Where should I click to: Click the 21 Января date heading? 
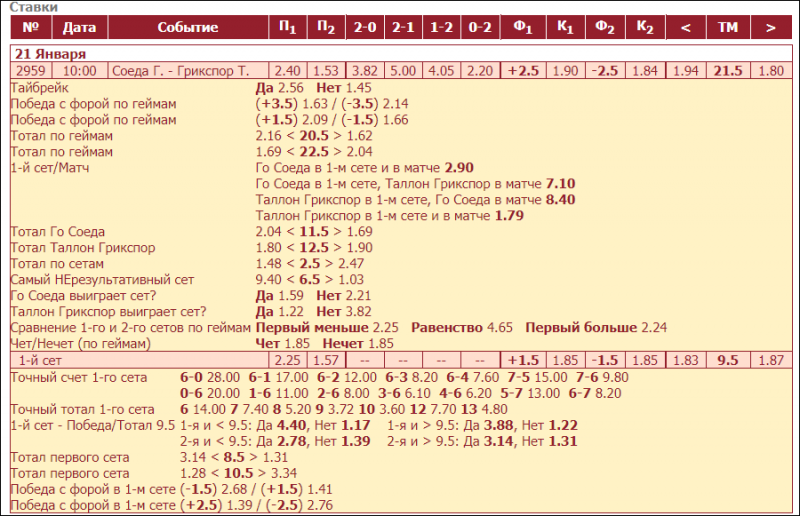coord(50,54)
